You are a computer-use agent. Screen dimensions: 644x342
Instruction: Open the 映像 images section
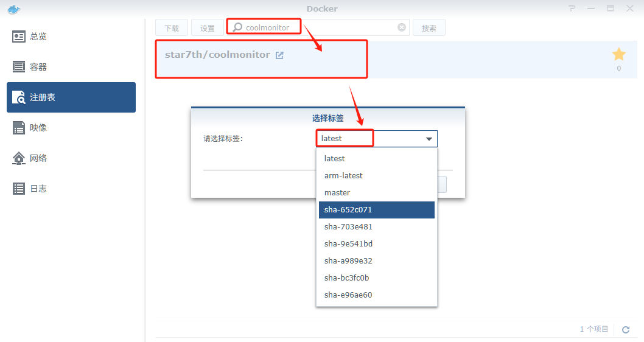click(x=71, y=128)
